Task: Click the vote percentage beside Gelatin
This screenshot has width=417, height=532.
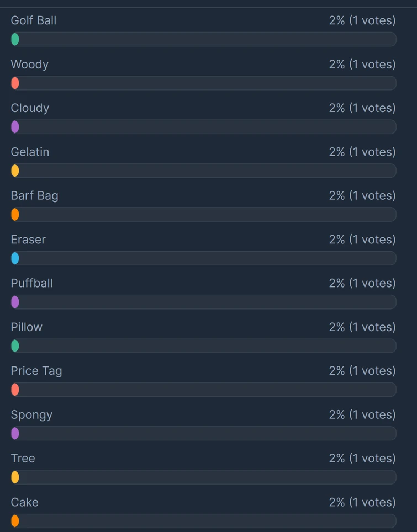Action: click(337, 152)
